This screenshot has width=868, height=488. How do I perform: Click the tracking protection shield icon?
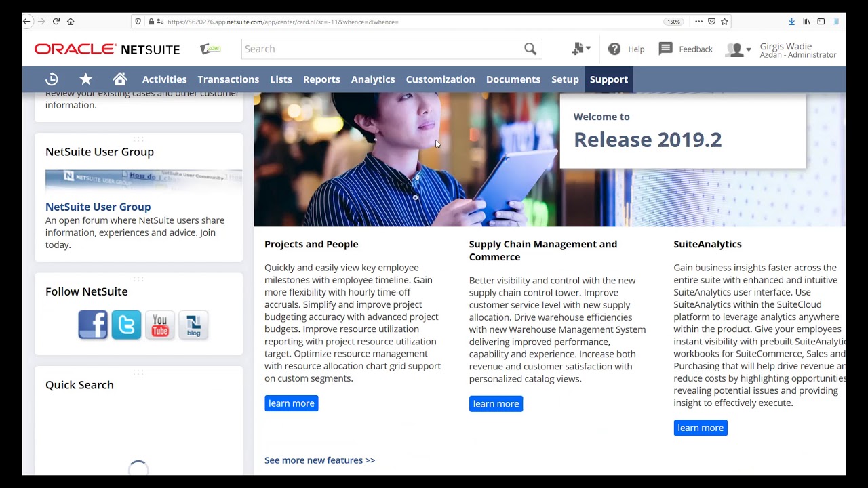tap(138, 22)
